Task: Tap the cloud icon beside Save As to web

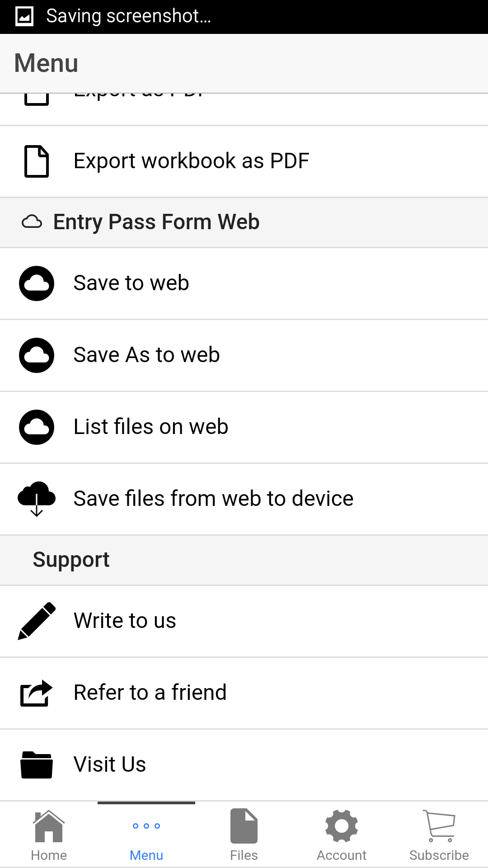Action: click(x=37, y=355)
